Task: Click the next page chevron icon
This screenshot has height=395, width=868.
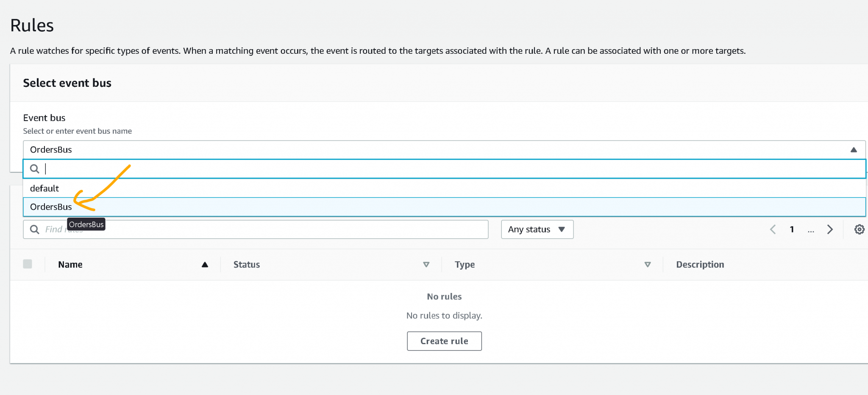Action: (x=830, y=229)
